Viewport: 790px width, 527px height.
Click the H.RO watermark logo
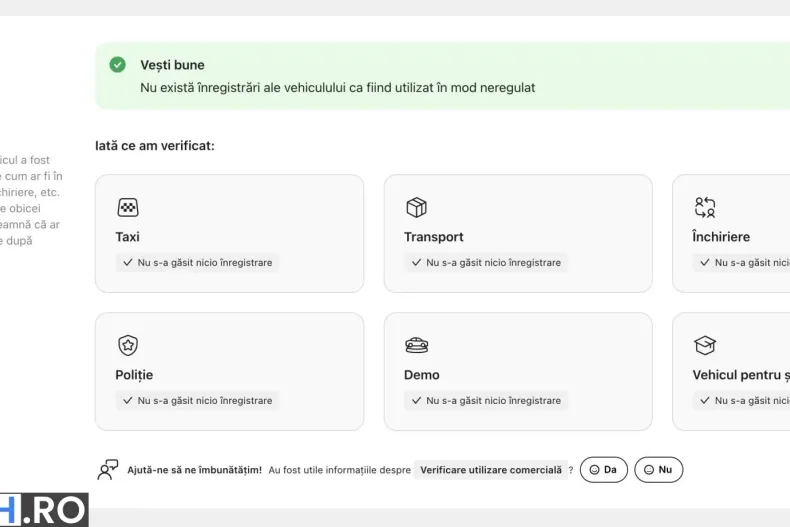pos(44,510)
